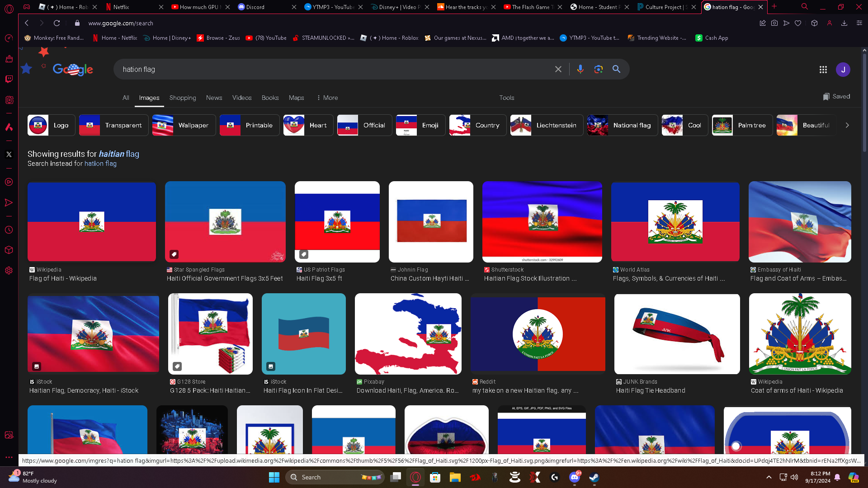Expand the More search categories menu
This screenshot has height=488, width=868.
(x=327, y=98)
